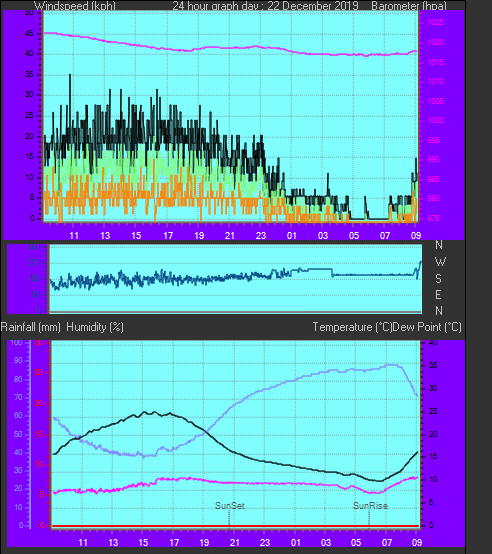The width and height of the screenshot is (492, 554).
Task: Click the 24 hour graph date title
Action: pos(265,6)
